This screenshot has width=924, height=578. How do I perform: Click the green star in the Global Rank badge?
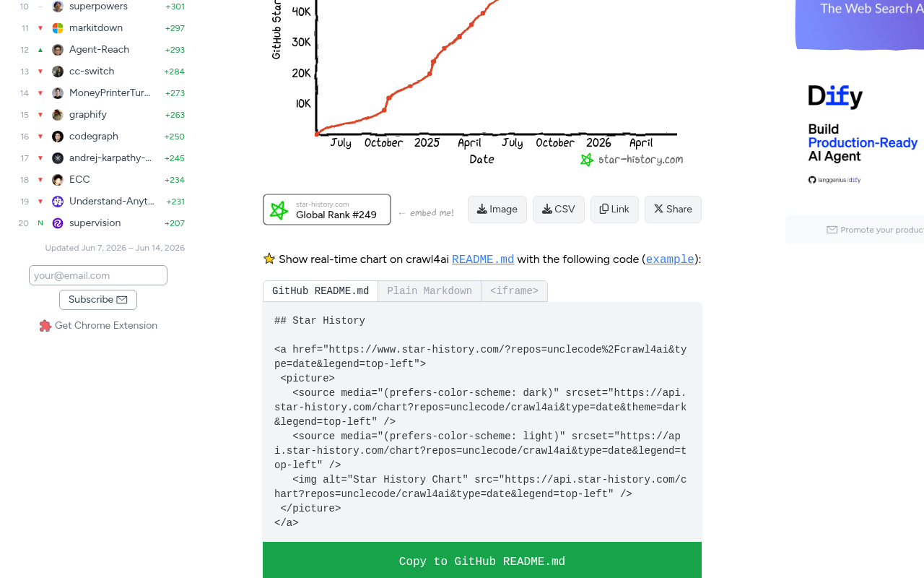coord(279,210)
